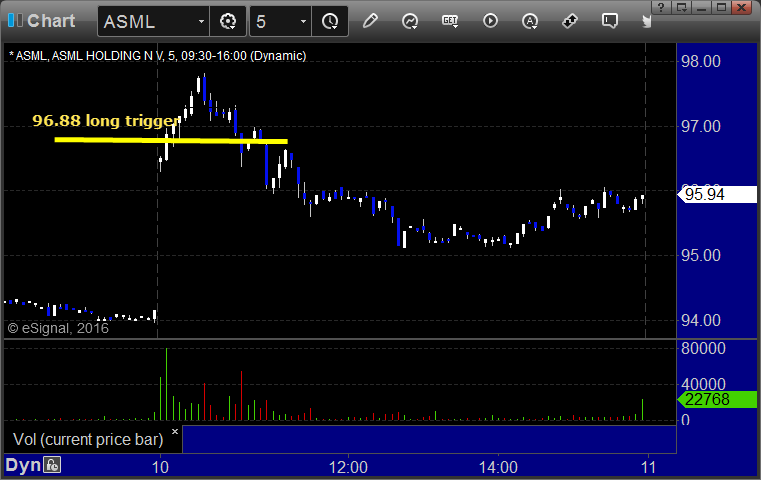The height and width of the screenshot is (480, 761).
Task: Close the Vol study label with x
Action: coord(175,431)
